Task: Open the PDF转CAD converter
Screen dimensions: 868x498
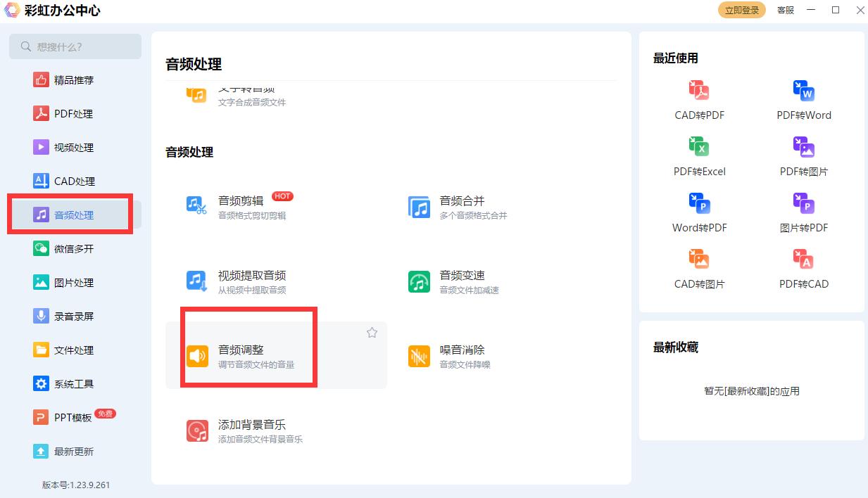Action: point(804,267)
